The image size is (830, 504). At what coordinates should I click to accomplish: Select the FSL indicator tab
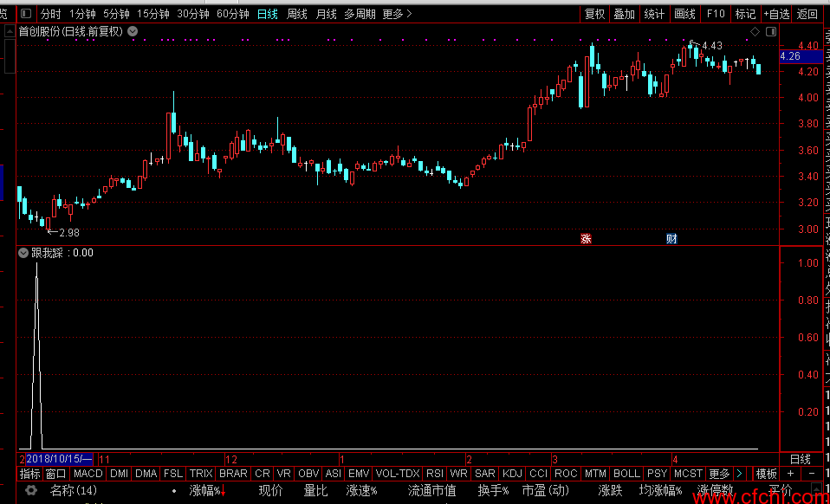pos(173,474)
